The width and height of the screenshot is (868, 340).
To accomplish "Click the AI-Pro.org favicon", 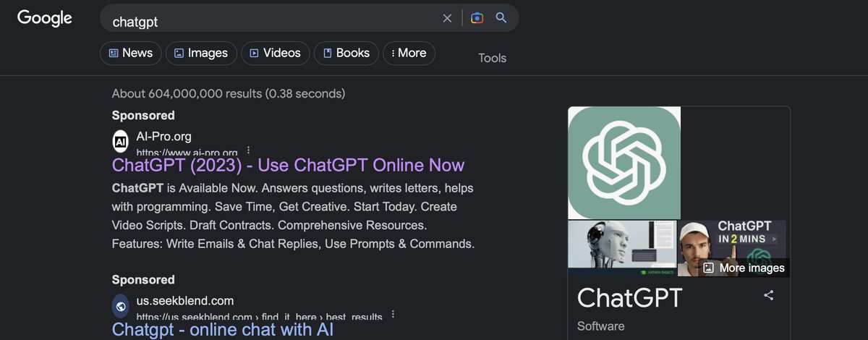I will 121,140.
